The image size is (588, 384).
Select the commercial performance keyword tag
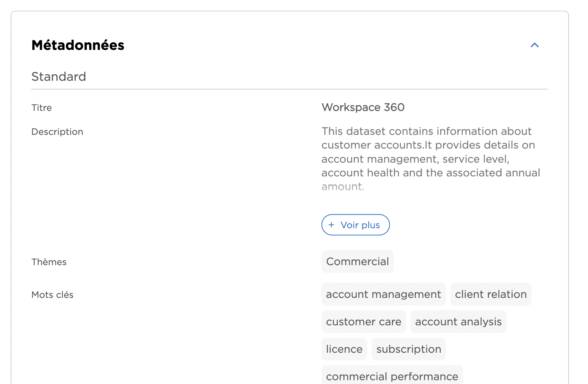click(x=392, y=376)
